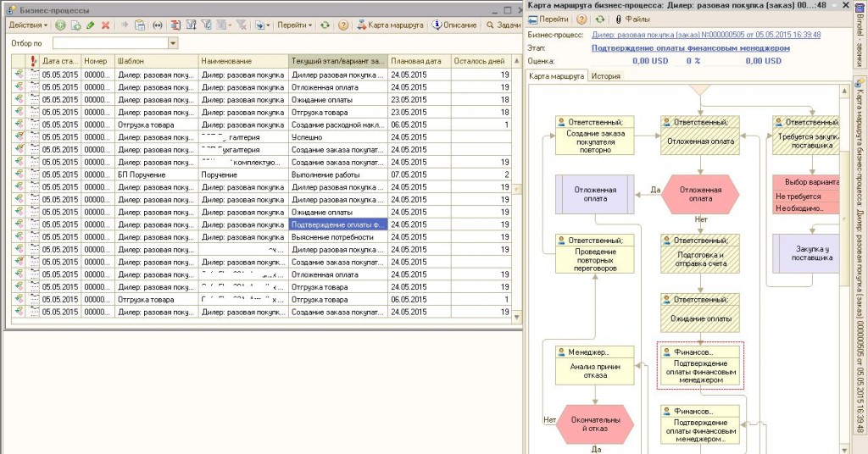Click the table's scroll down arrow

pos(516,317)
